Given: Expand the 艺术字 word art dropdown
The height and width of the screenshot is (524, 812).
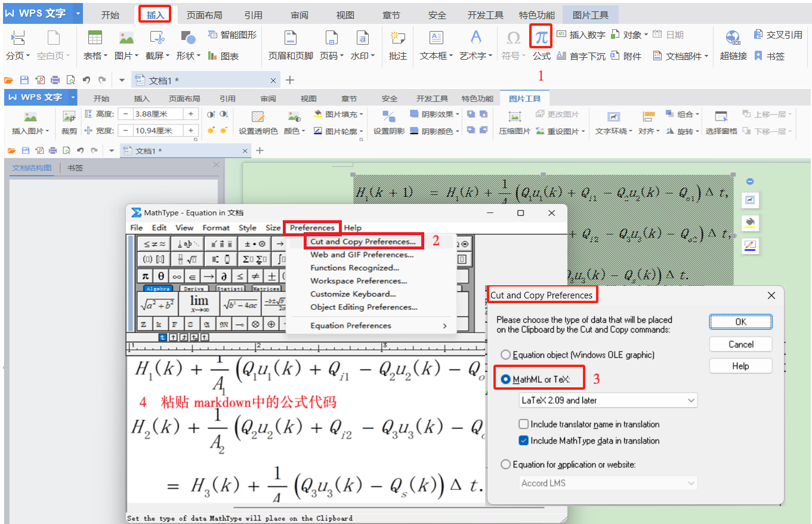Looking at the screenshot, I should [x=490, y=56].
